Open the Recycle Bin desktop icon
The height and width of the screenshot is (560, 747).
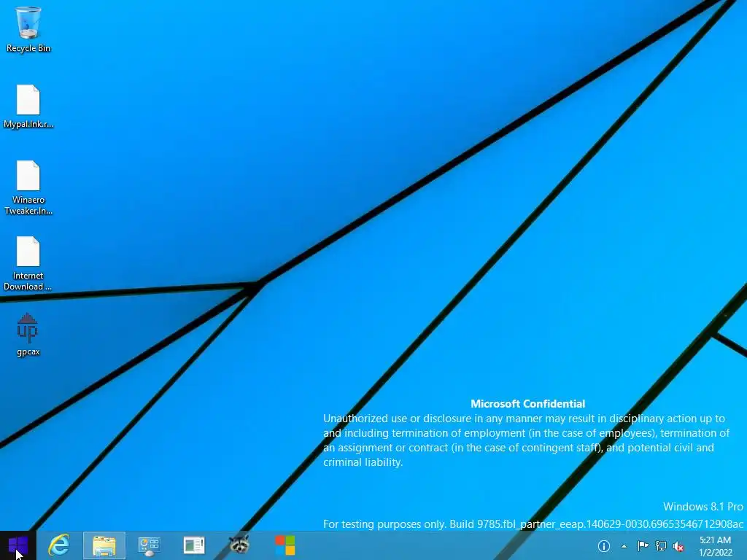coord(28,29)
